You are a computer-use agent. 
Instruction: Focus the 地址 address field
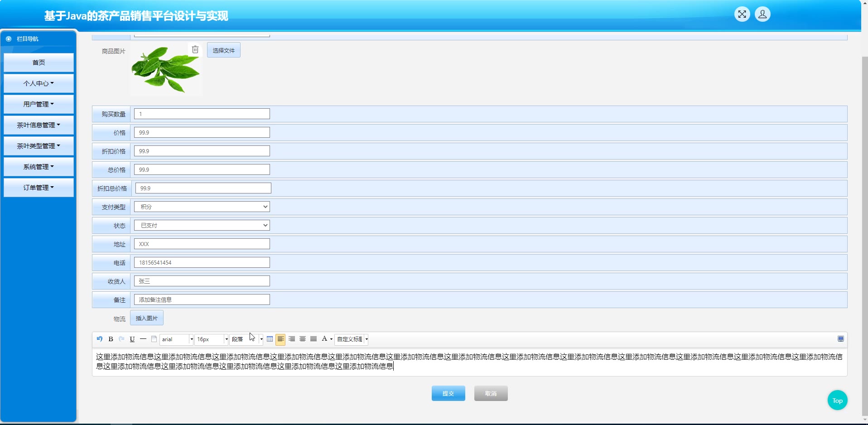pos(202,244)
